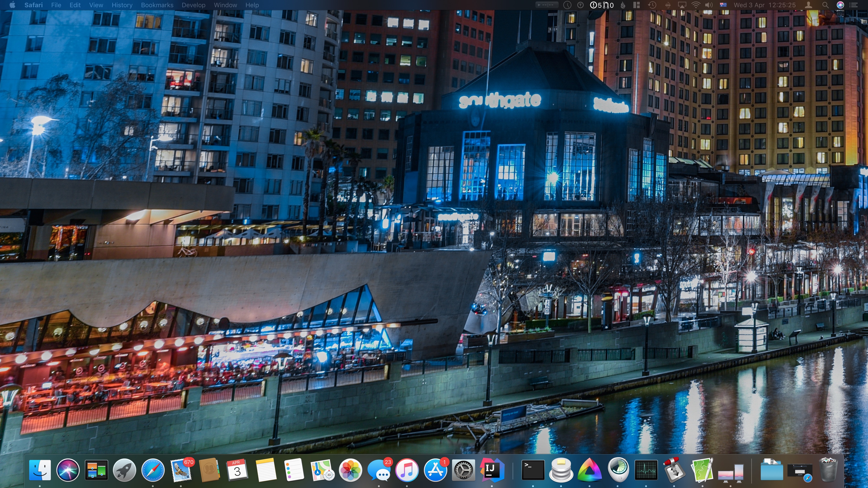Open the Australian flag input menu
Viewport: 868px width, 488px height.
point(723,5)
